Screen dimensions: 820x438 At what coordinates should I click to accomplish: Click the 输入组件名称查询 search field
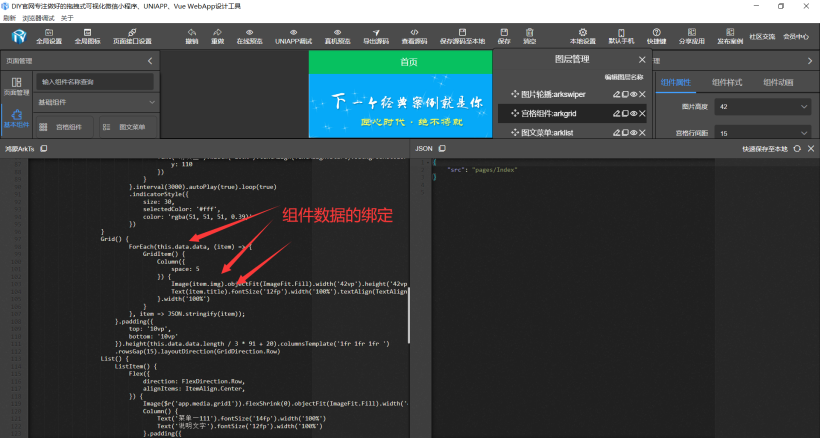point(95,82)
